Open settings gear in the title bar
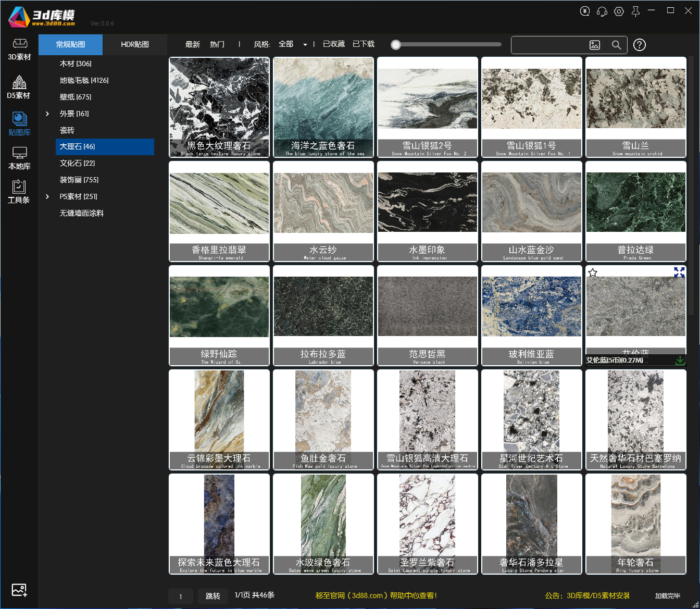 (619, 11)
